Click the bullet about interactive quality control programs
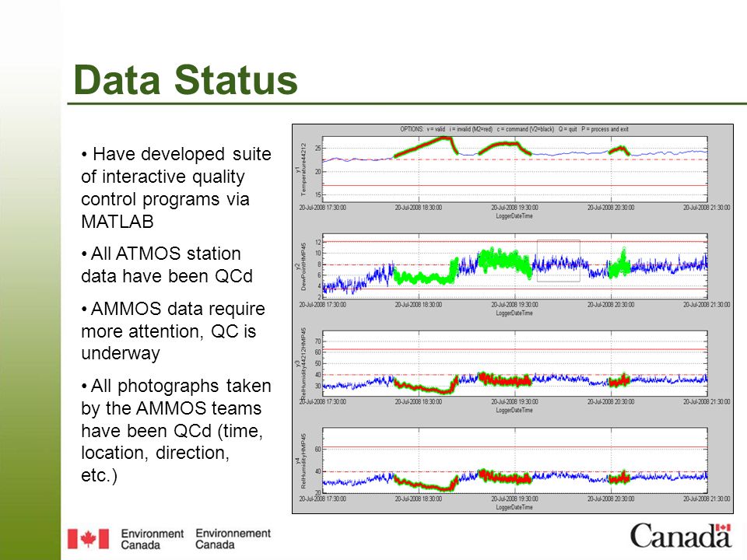Viewport: 747px width, 560px height. [177, 187]
